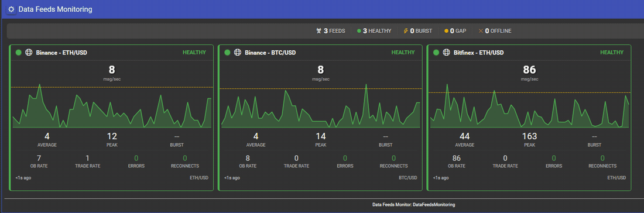Click HEALTHY status on Binance BTC/USD card

(403, 53)
